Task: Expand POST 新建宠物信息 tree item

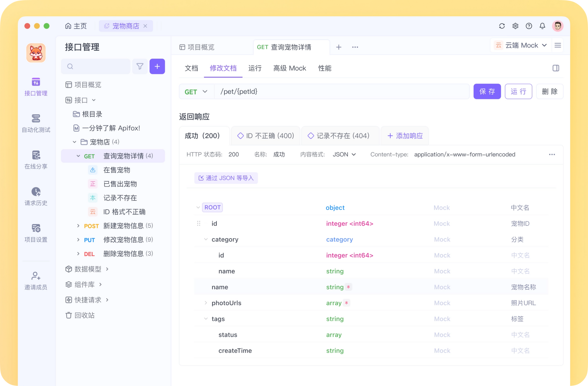Action: pyautogui.click(x=78, y=226)
